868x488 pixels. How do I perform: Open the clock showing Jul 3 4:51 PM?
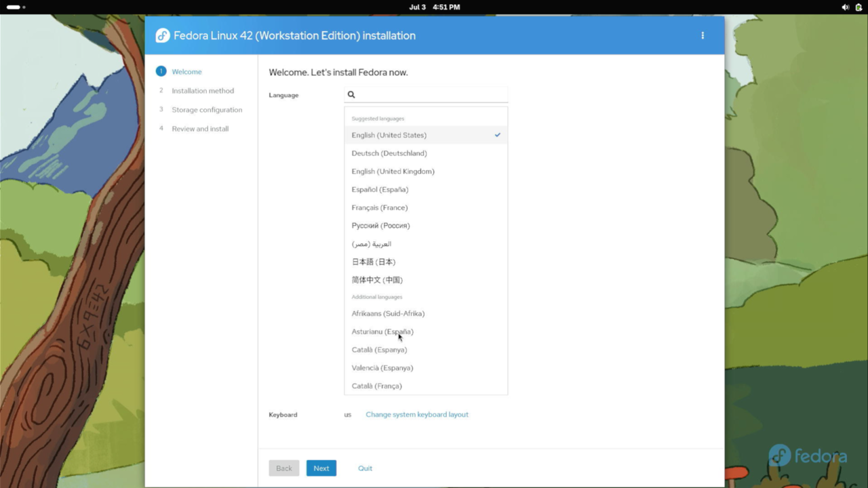(435, 7)
